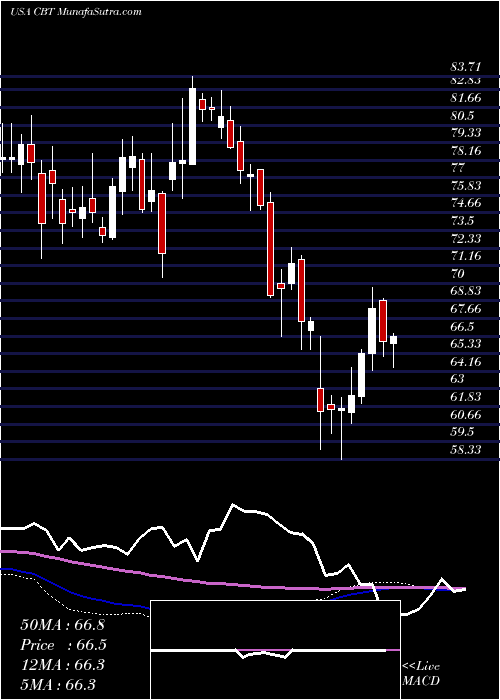The image size is (500, 700).
Task: Click the 74.66 price axis label
Action: pos(466,204)
